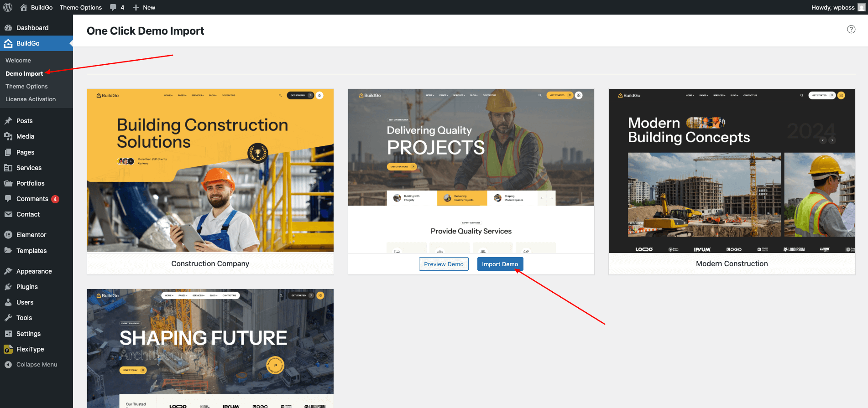This screenshot has width=868, height=408.
Task: Click the Modern Construction demo title
Action: (x=732, y=263)
